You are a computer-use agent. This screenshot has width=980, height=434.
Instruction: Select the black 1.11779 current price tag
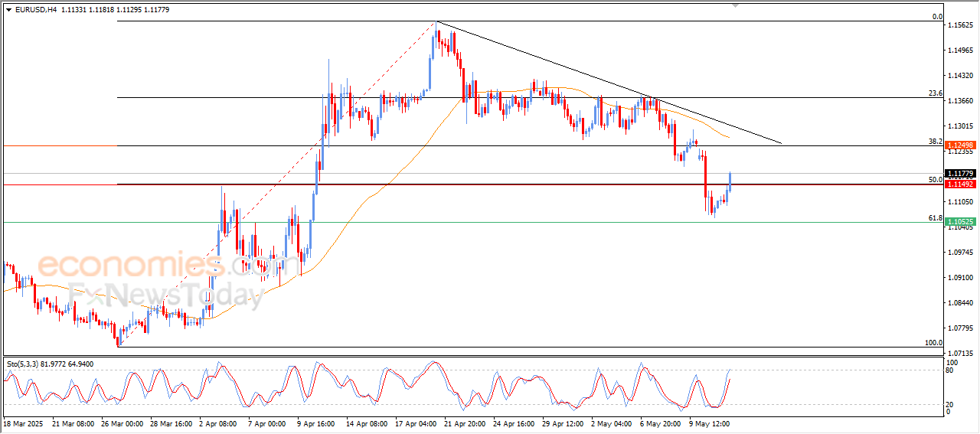960,175
